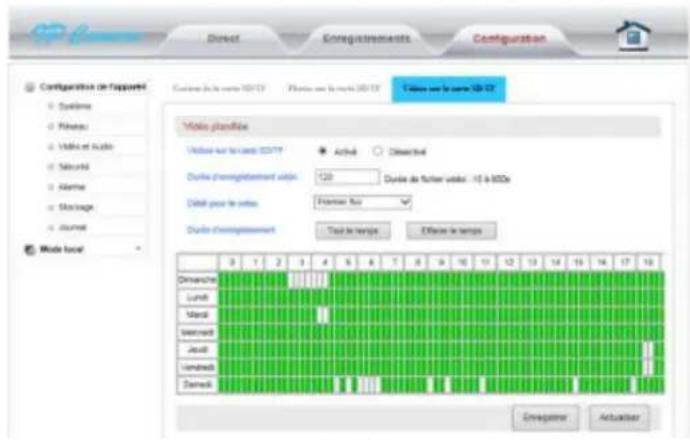
Task: Click the Débit pour la vidéo label
Action: coord(222,203)
